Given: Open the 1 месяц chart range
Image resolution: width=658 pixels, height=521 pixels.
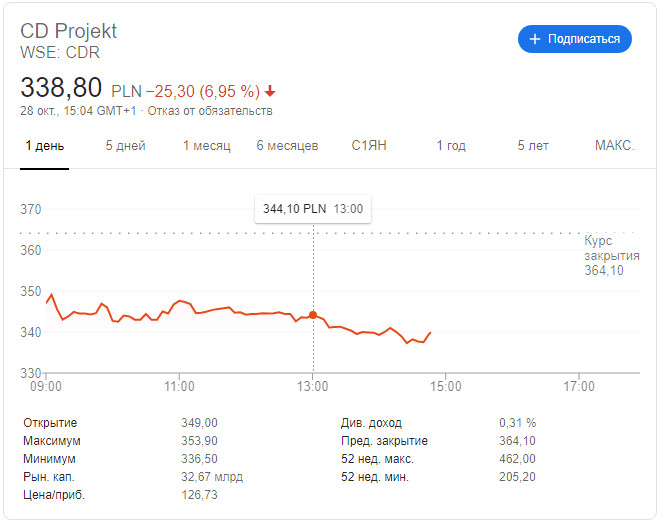Looking at the screenshot, I should (x=206, y=146).
